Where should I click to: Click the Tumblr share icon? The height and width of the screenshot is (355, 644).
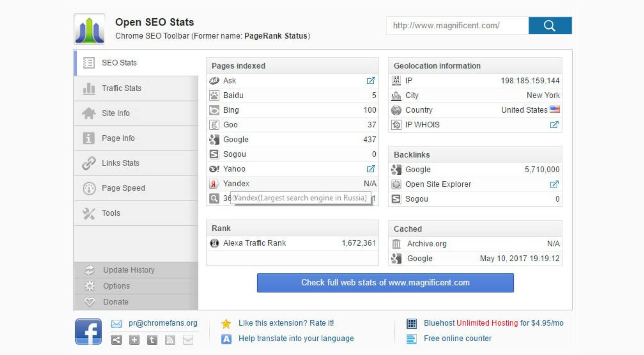pos(152,340)
